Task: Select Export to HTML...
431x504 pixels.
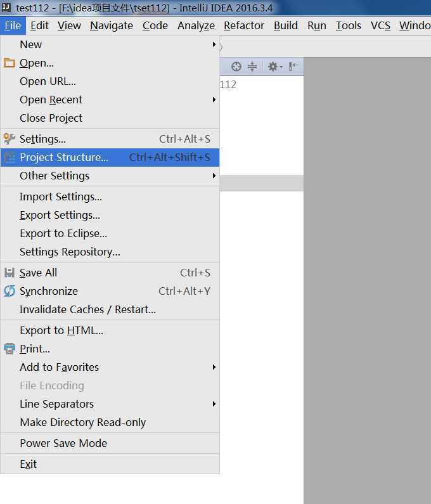Action: (x=110, y=330)
